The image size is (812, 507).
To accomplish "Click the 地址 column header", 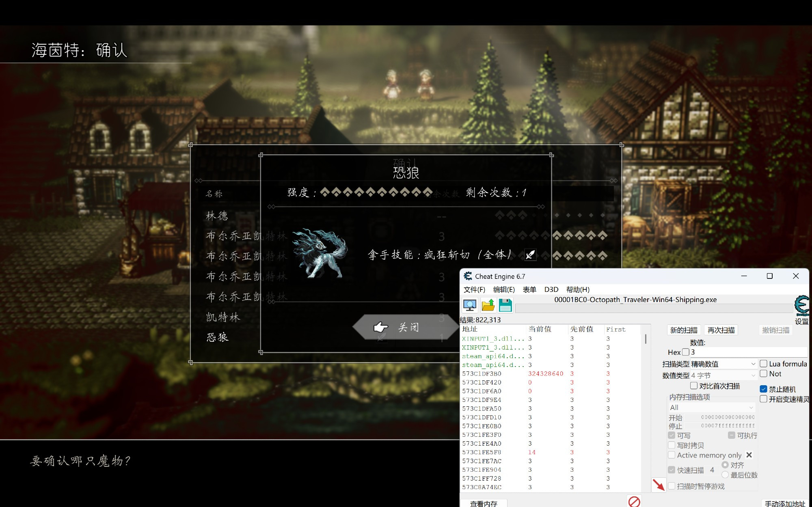I will click(493, 329).
